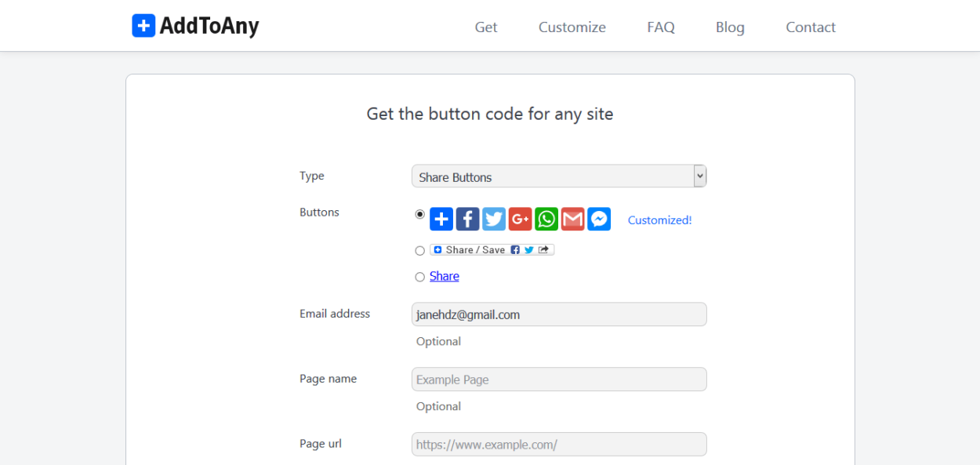Click the Page name label

coord(328,379)
